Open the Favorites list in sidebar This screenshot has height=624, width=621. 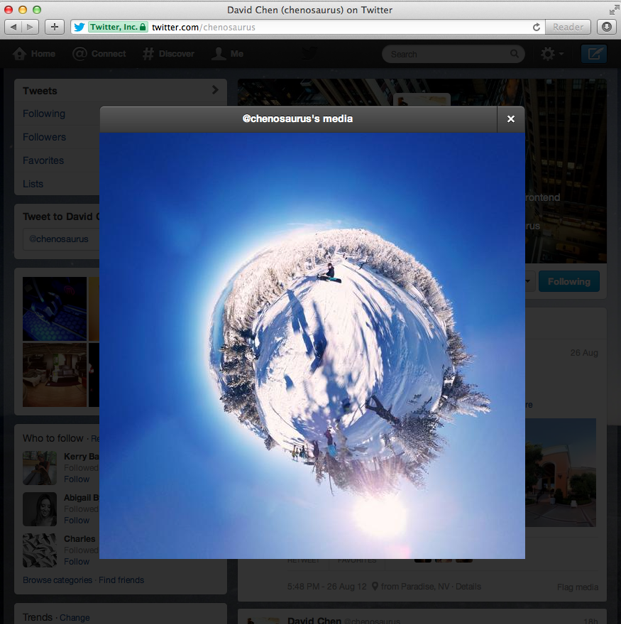coord(43,160)
